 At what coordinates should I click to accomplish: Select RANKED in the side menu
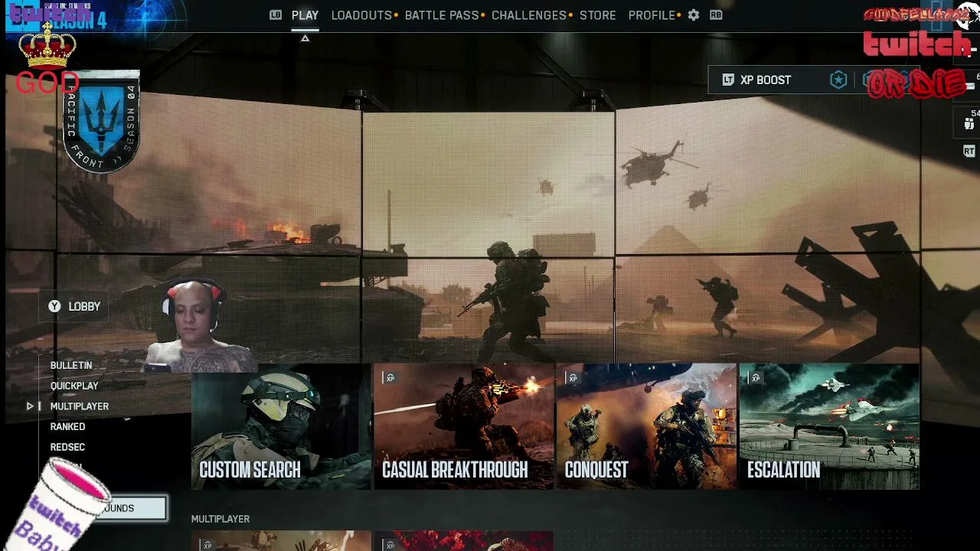[67, 427]
